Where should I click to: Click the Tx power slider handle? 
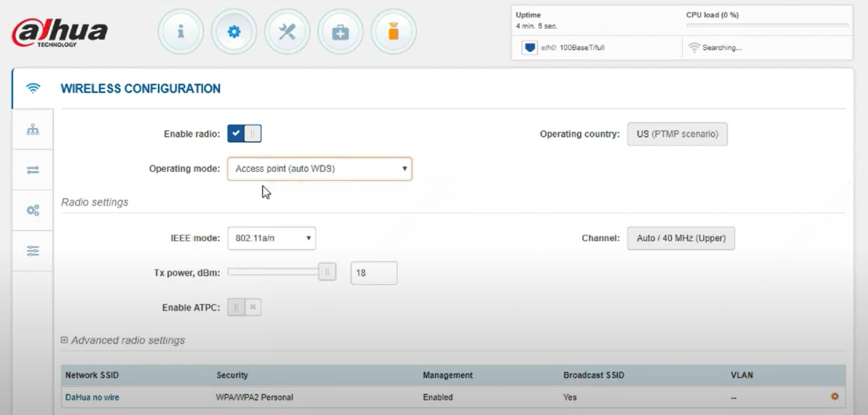point(327,272)
